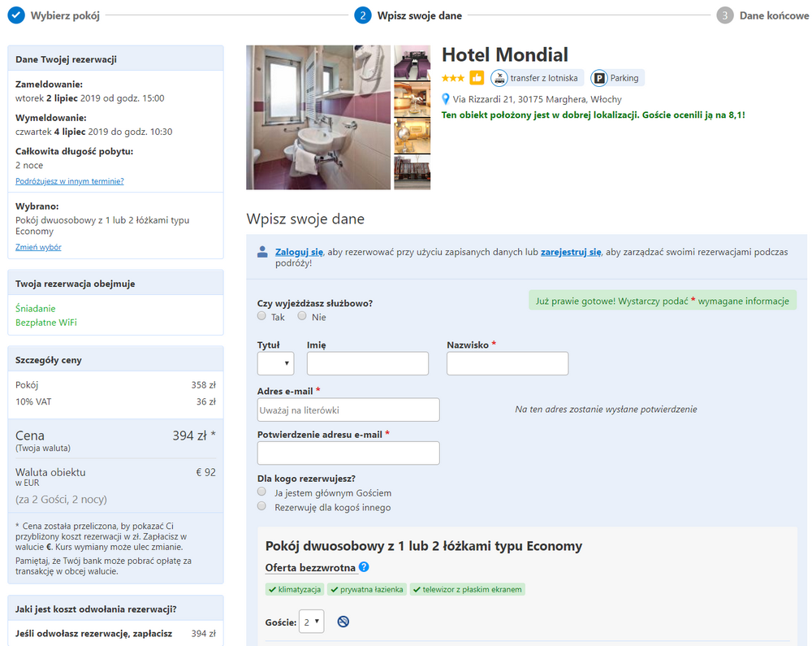Image resolution: width=812 pixels, height=646 pixels.
Task: Click the user silhouette icon near Zaloguj się
Action: [262, 252]
